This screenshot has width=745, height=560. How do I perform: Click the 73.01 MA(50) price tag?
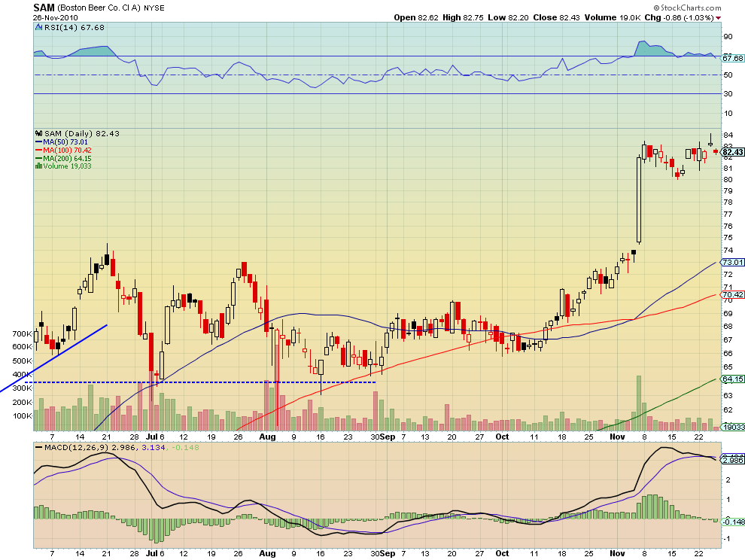[733, 263]
